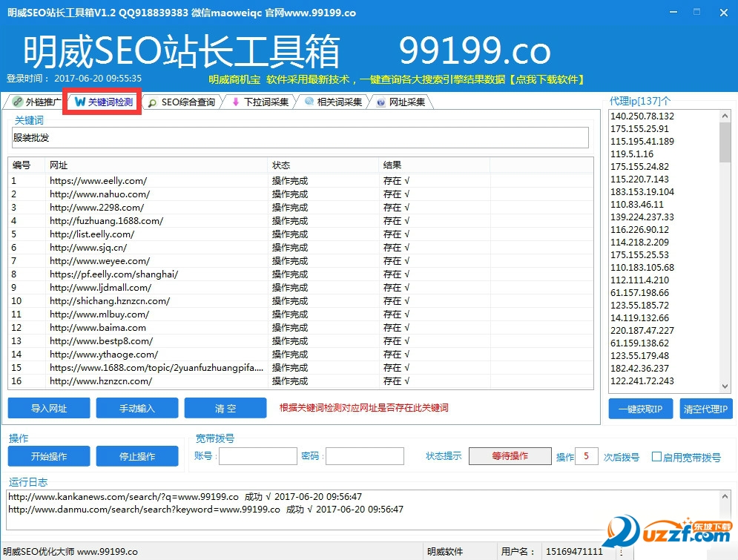The width and height of the screenshot is (738, 560).
Task: Switch to the 网址采集 tab
Action: pos(401,102)
